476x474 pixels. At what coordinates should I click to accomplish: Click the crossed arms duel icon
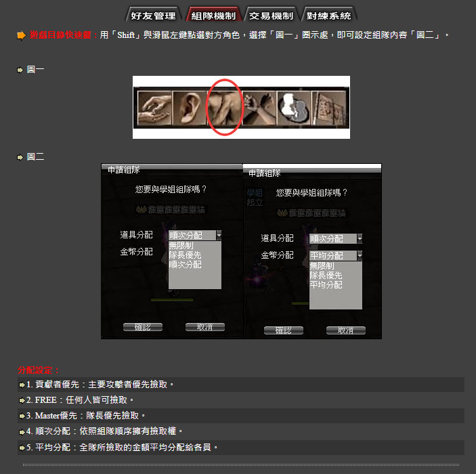tap(258, 108)
